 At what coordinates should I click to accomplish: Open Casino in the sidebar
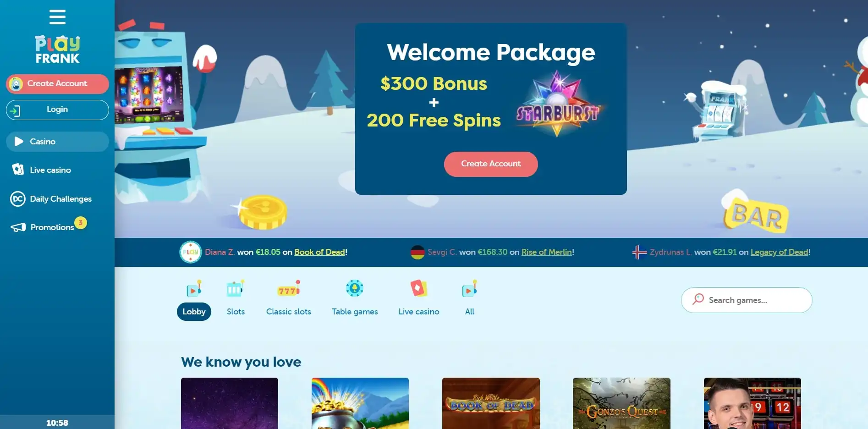57,142
